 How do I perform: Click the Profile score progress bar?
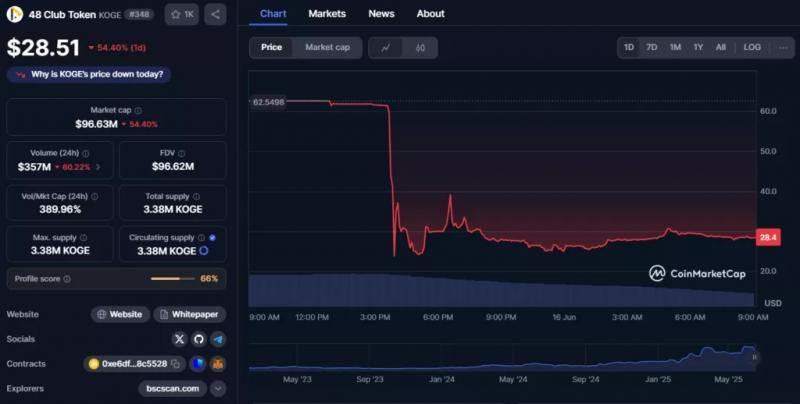click(173, 279)
